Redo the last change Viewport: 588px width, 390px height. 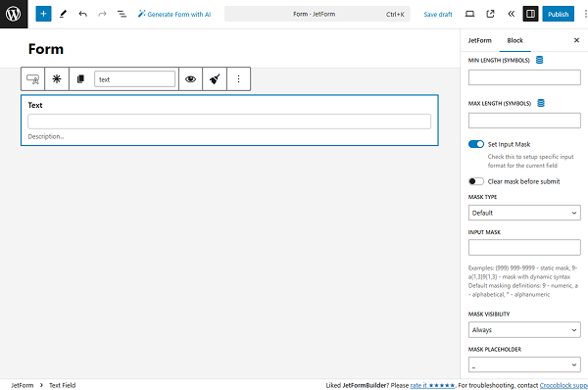pos(102,14)
